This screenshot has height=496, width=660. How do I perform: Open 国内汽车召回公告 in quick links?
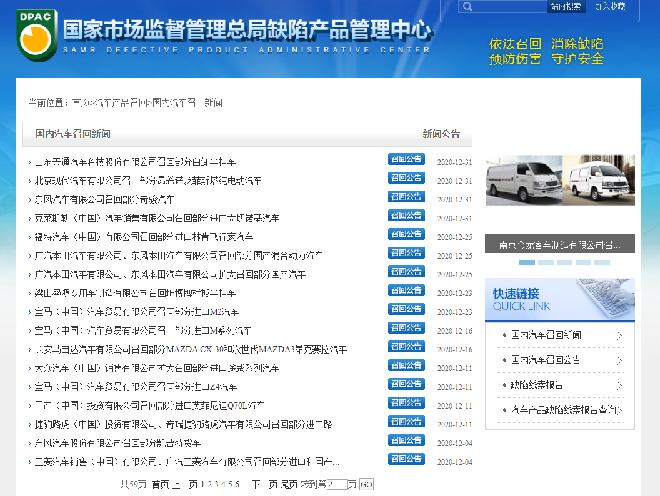pos(546,360)
